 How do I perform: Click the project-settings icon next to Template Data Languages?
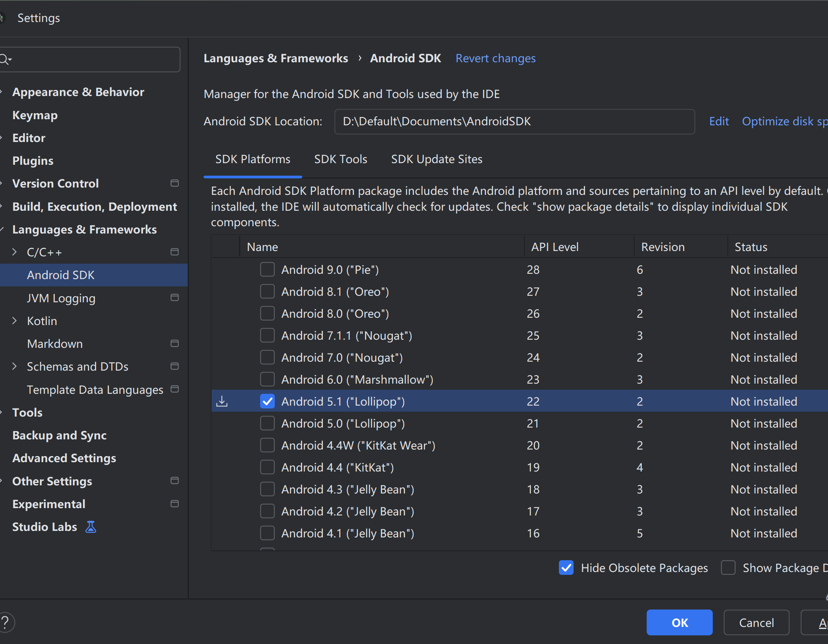(175, 389)
